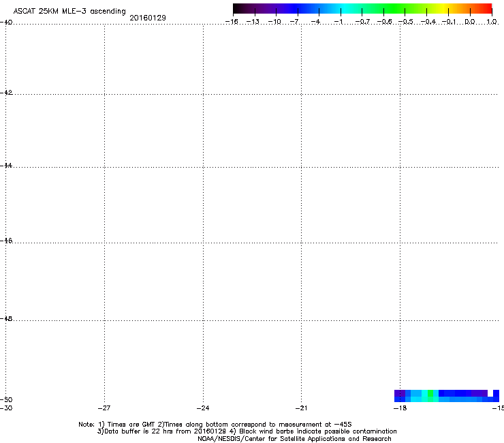Viewport: 504px width, 443px height.
Task: Click the -0.4 colorbar label
Action: [428, 22]
